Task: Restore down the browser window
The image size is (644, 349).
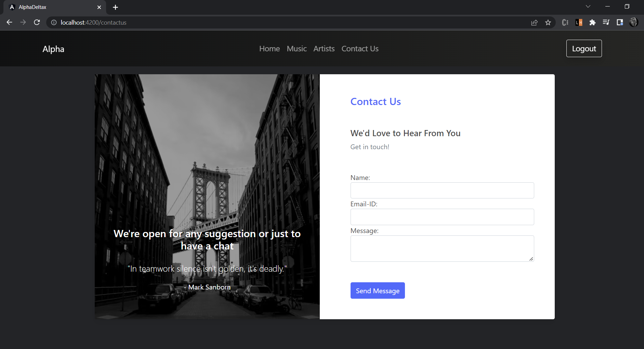Action: click(627, 7)
